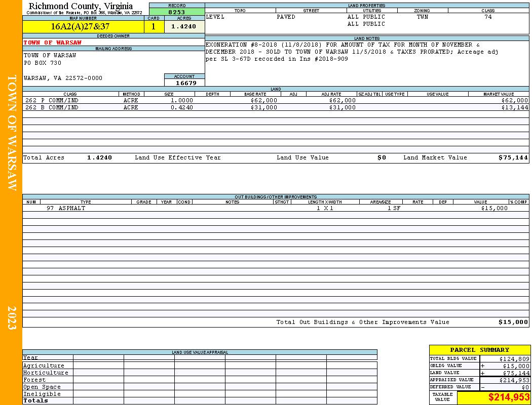The height and width of the screenshot is (405, 532).
Task: Click PARCEL SUMMARY heading
Action: 479,350
